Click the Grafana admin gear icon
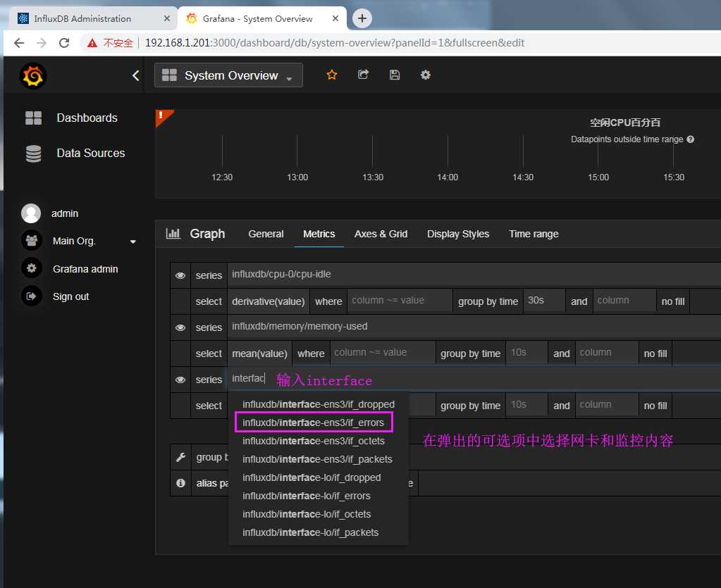 (x=31, y=268)
